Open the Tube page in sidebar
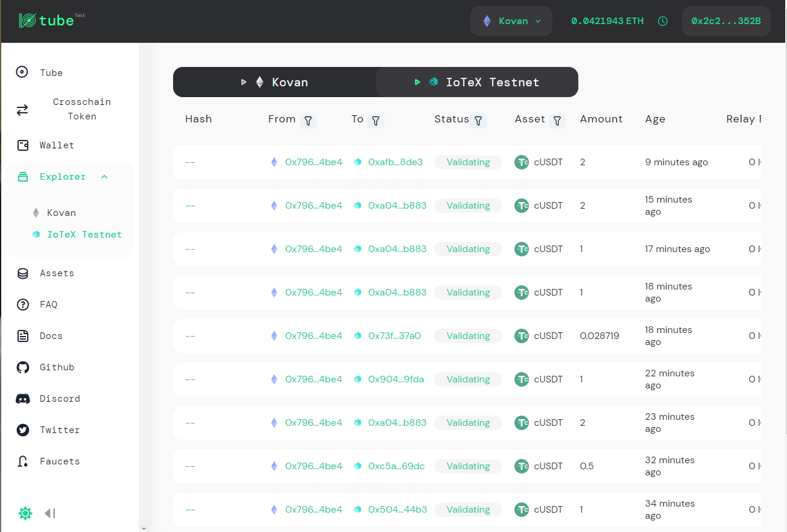787x532 pixels. [x=51, y=73]
